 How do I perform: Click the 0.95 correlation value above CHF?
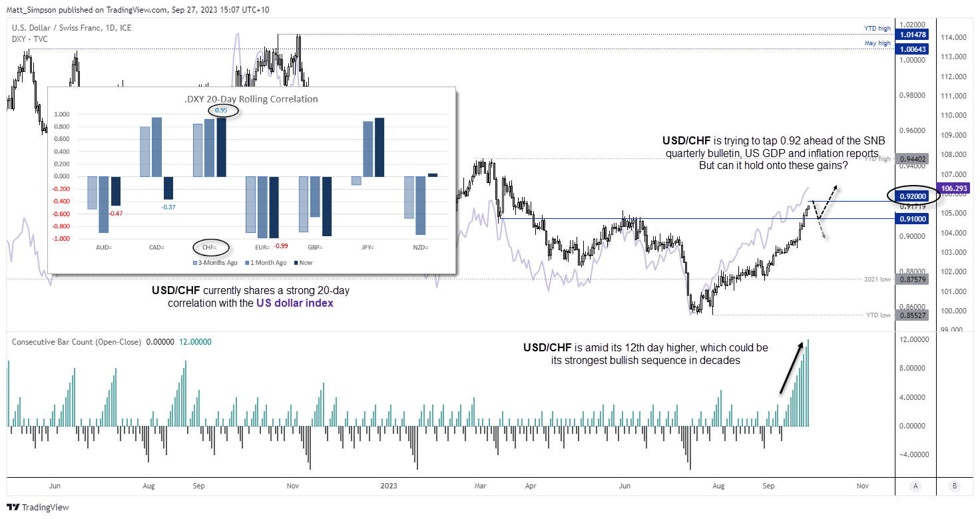(222, 110)
